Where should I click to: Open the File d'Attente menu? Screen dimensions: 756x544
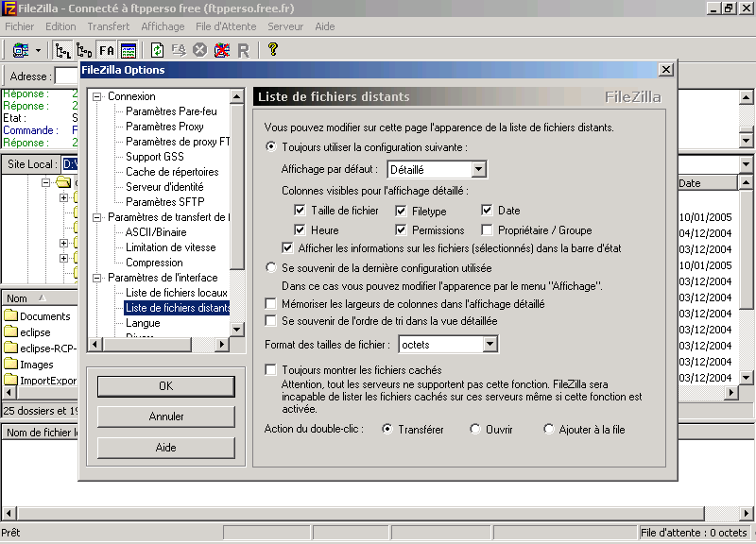coord(226,26)
